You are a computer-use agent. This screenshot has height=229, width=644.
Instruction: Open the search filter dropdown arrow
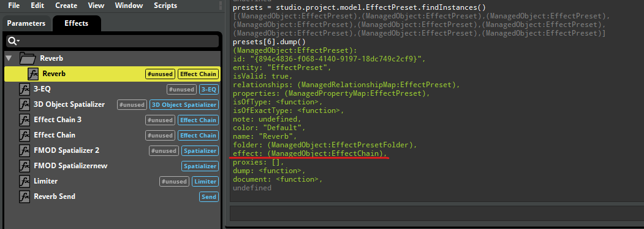[x=18, y=42]
